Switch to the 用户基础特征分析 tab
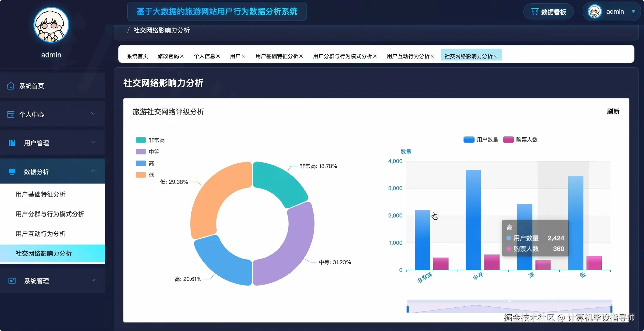Viewport: 644px width, 331px height. click(277, 56)
